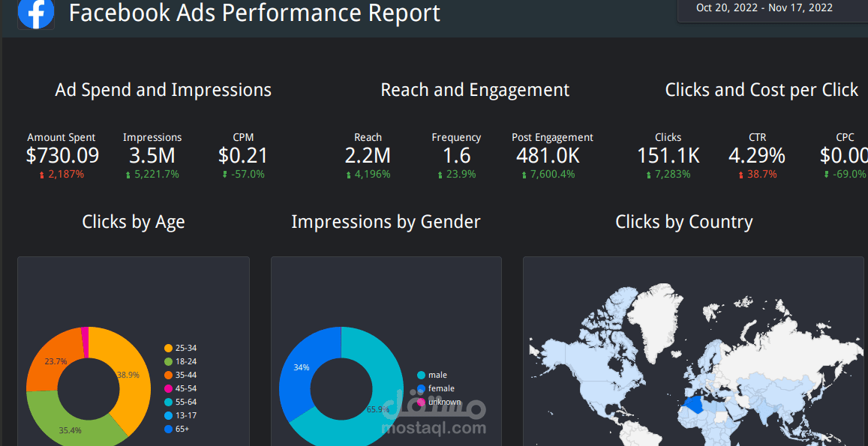The image size is (868, 446).
Task: Click the 4,196% change under Reach
Action: point(368,175)
